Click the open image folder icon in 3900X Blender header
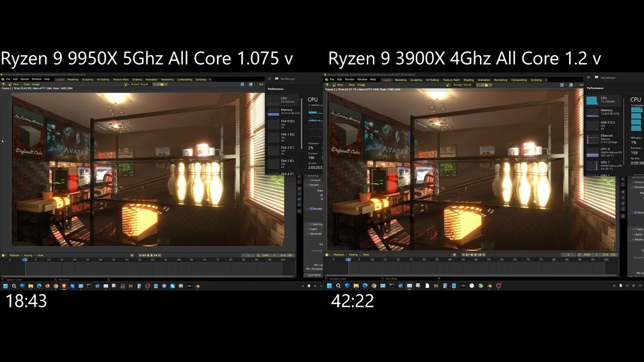The image size is (644, 362). click(x=486, y=85)
